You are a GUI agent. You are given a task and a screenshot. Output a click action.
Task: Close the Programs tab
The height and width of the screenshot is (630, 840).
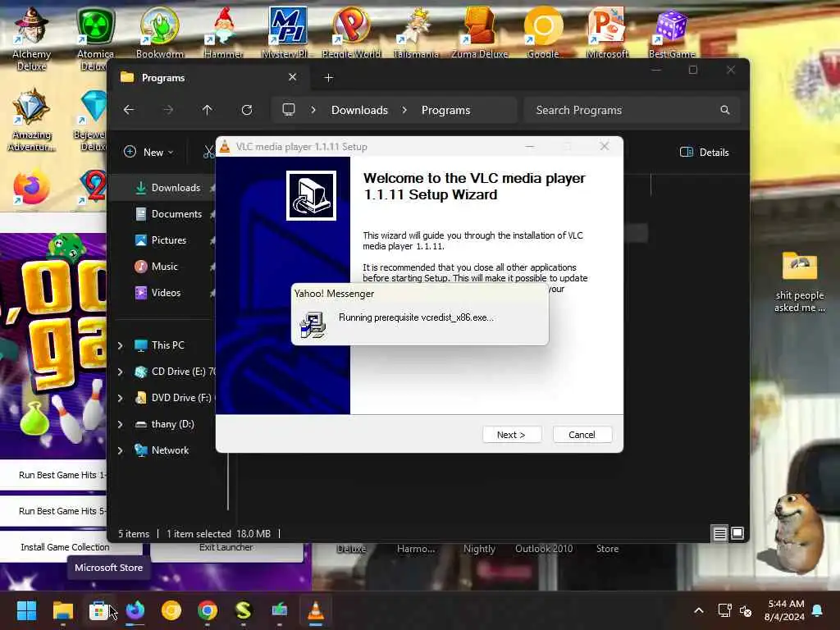pyautogui.click(x=293, y=77)
